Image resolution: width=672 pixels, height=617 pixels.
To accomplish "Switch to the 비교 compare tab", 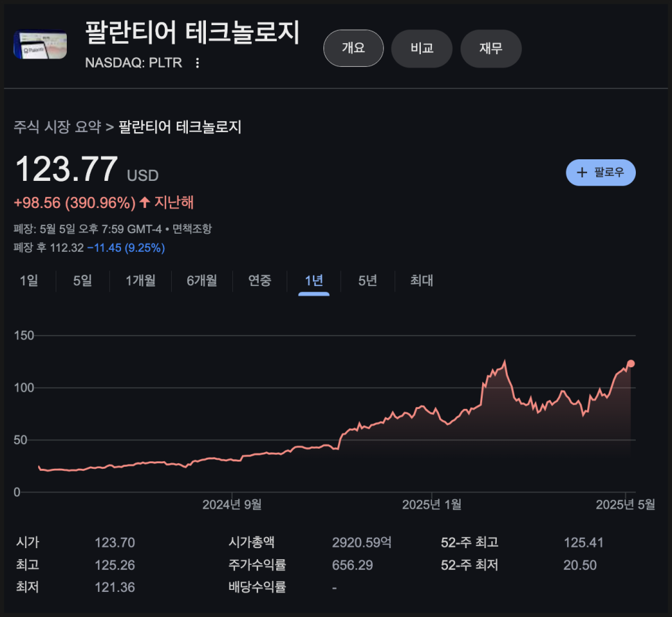I will [x=422, y=49].
